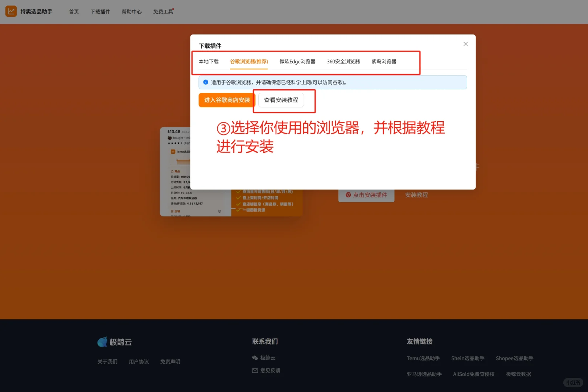Click the info icon in the blue notice banner

click(206, 82)
